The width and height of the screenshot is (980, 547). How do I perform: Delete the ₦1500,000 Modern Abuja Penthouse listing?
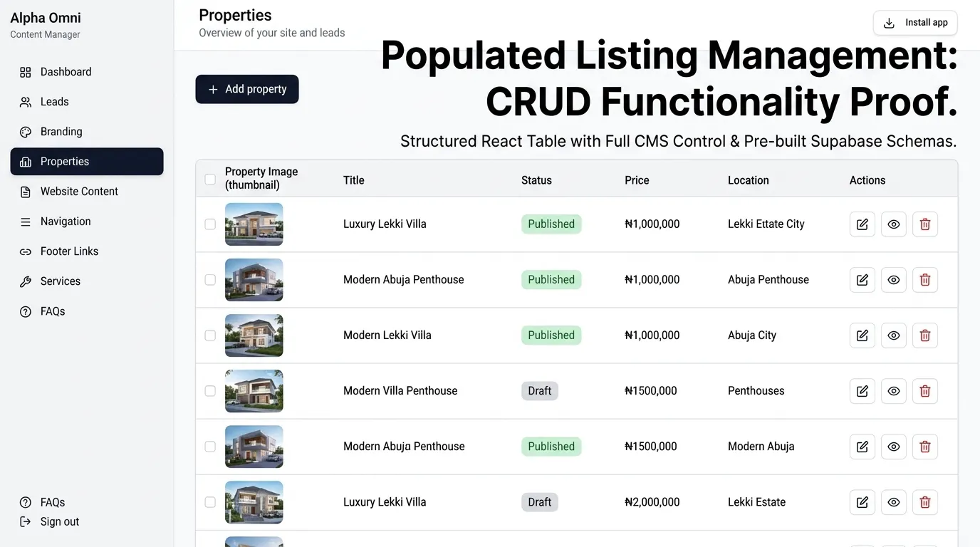click(925, 447)
